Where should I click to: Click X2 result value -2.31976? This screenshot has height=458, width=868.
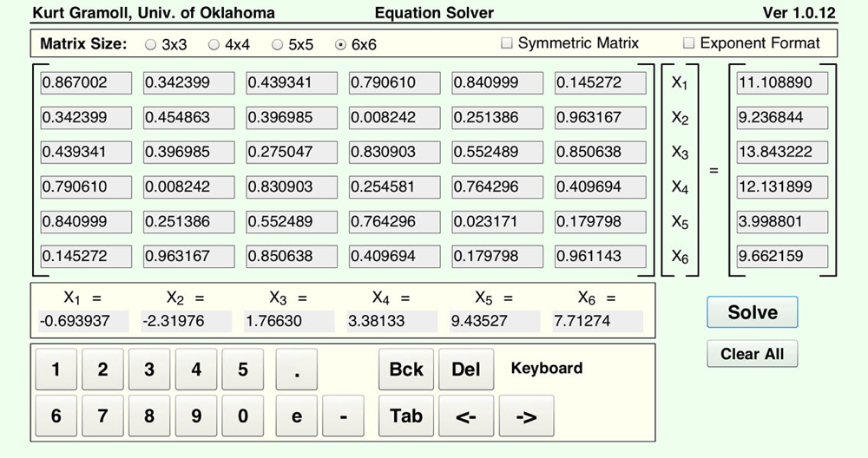click(187, 321)
